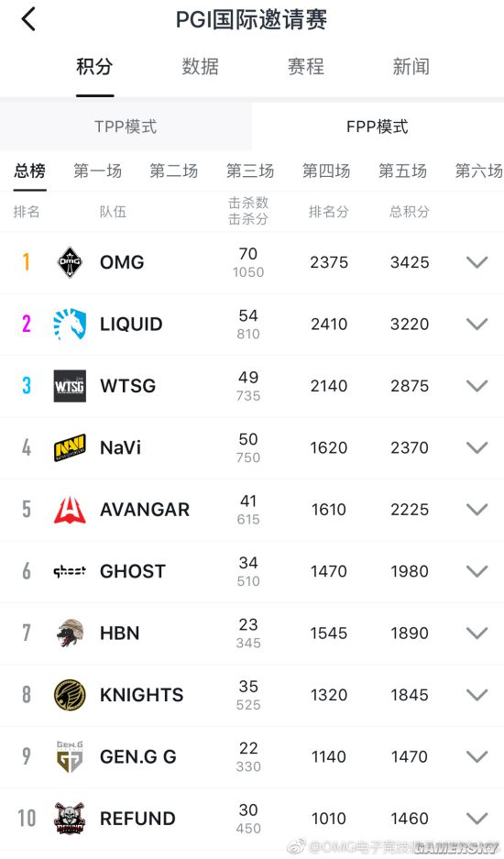Open the 数据 tab
The image size is (504, 859).
[x=201, y=67]
